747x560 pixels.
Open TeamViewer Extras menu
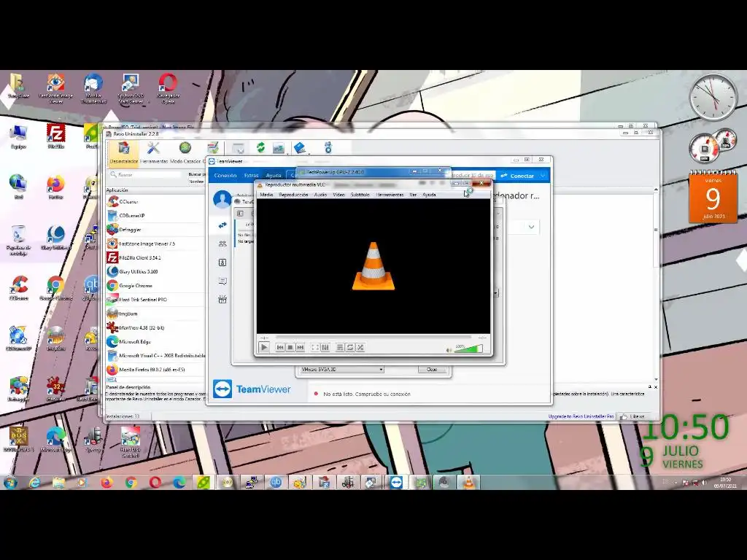251,176
